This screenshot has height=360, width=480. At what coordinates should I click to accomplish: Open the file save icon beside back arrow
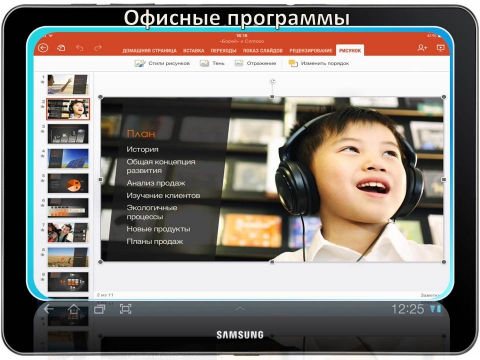(x=61, y=48)
